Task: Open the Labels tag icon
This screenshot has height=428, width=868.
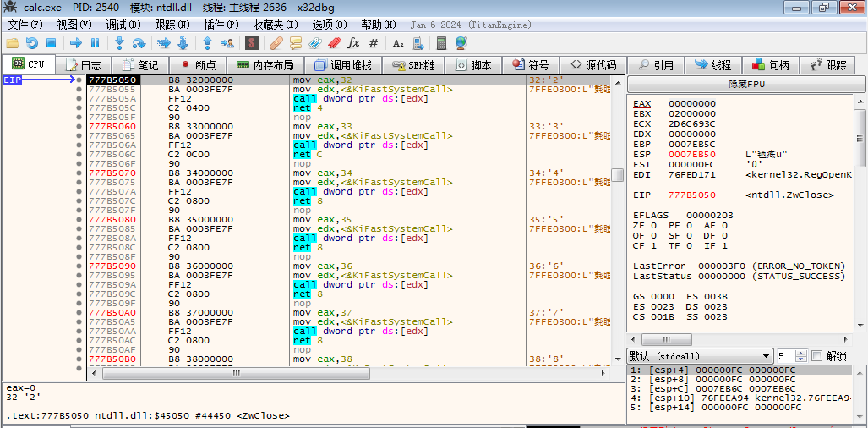Action: [314, 42]
